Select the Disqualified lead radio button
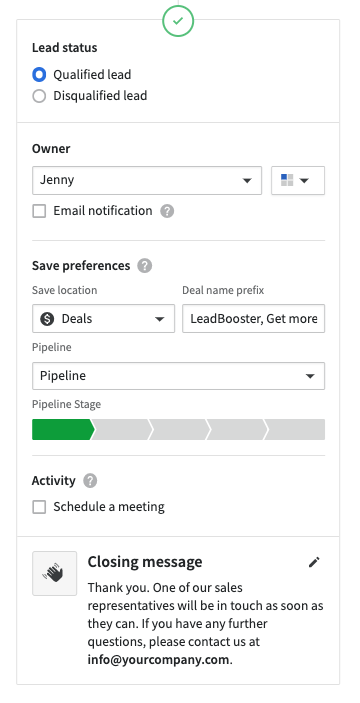This screenshot has width=360, height=703. 39,96
